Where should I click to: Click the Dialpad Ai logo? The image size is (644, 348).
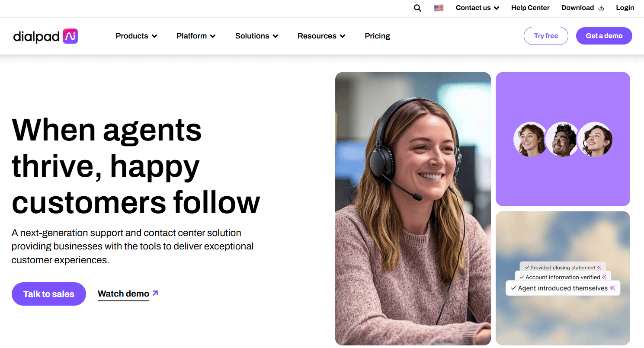point(45,36)
